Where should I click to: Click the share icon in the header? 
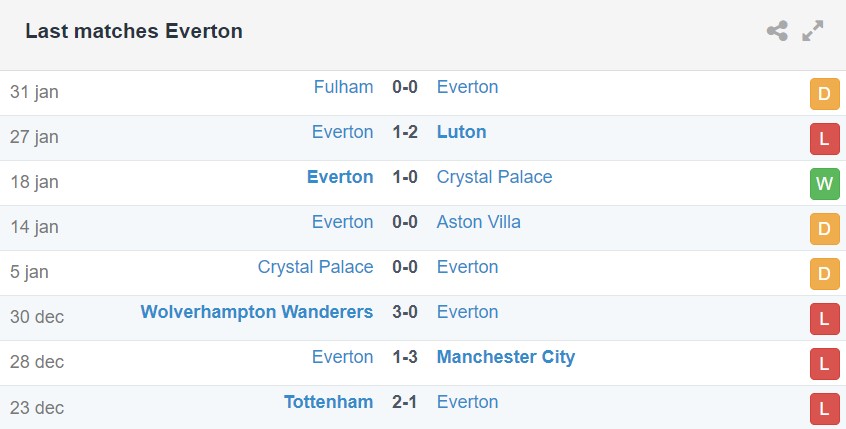tap(777, 31)
